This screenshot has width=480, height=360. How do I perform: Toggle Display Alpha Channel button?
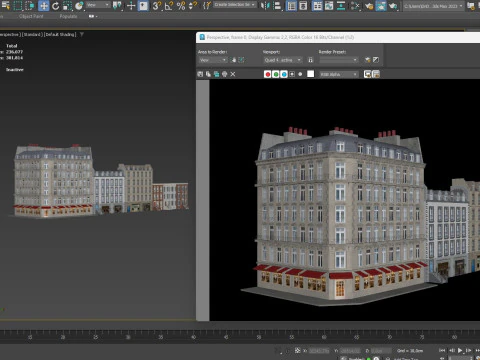click(292, 74)
